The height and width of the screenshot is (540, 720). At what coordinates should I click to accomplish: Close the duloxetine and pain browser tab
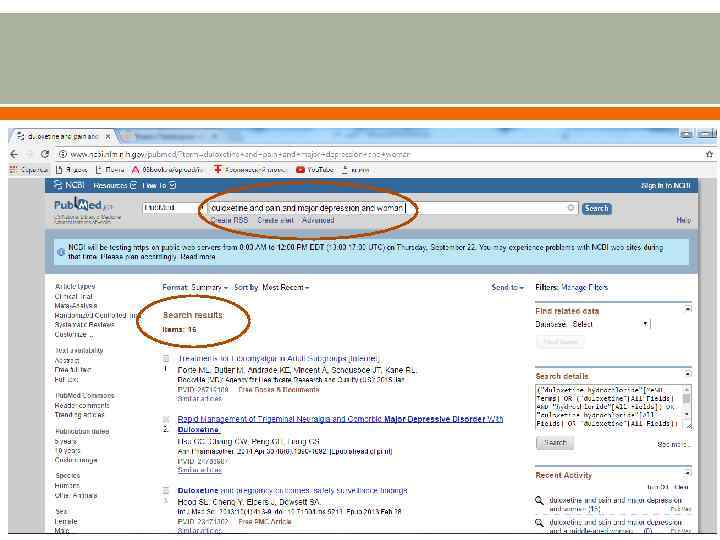(x=108, y=136)
